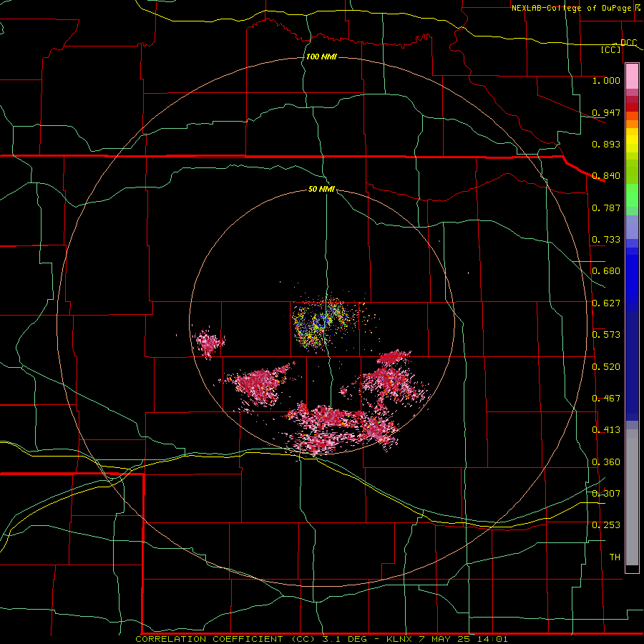Click the 0.467 scale value
Viewport: 644px width, 644px height.
click(606, 399)
